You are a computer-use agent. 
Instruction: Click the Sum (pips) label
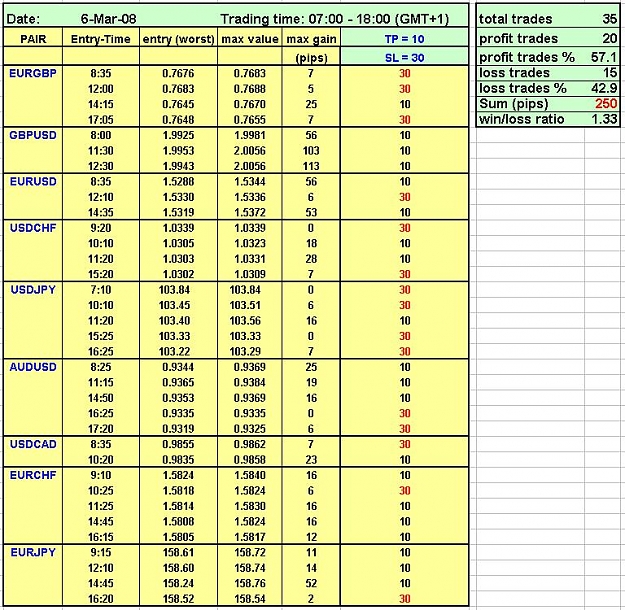click(514, 104)
